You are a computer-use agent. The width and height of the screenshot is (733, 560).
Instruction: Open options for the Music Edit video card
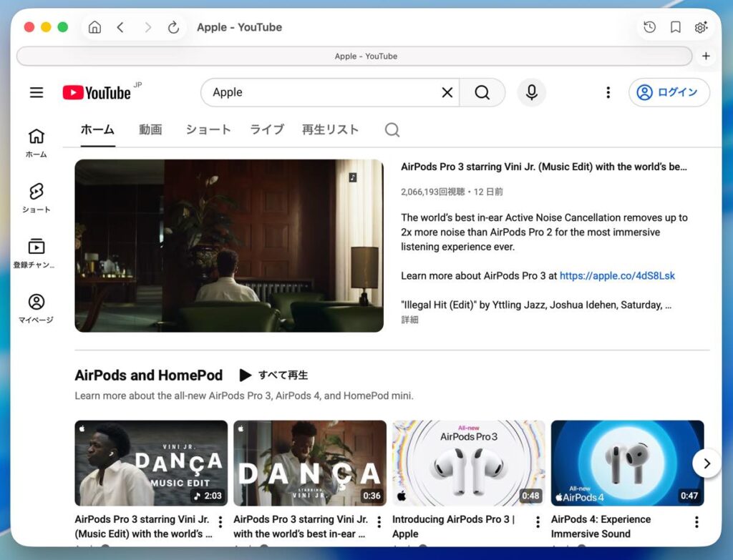point(220,521)
